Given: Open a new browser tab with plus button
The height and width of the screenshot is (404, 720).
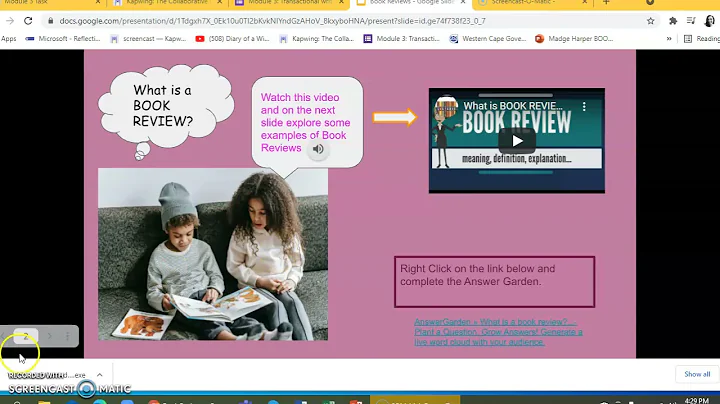Looking at the screenshot, I should 606,2.
